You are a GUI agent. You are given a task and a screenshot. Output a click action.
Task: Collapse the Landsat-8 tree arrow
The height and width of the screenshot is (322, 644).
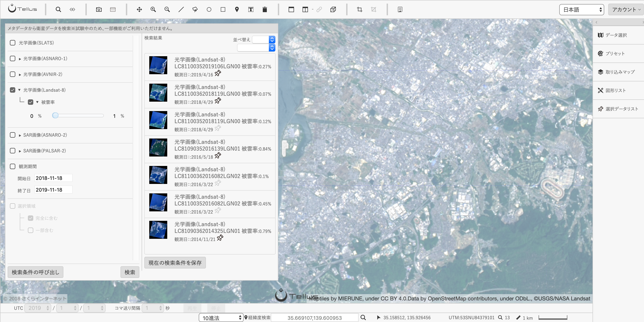(19, 90)
